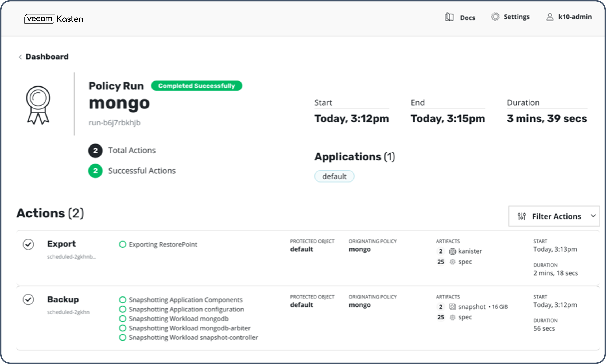Image resolution: width=606 pixels, height=364 pixels.
Task: Click the Snapshotting Workload snapshot-controller text
Action: tap(193, 337)
